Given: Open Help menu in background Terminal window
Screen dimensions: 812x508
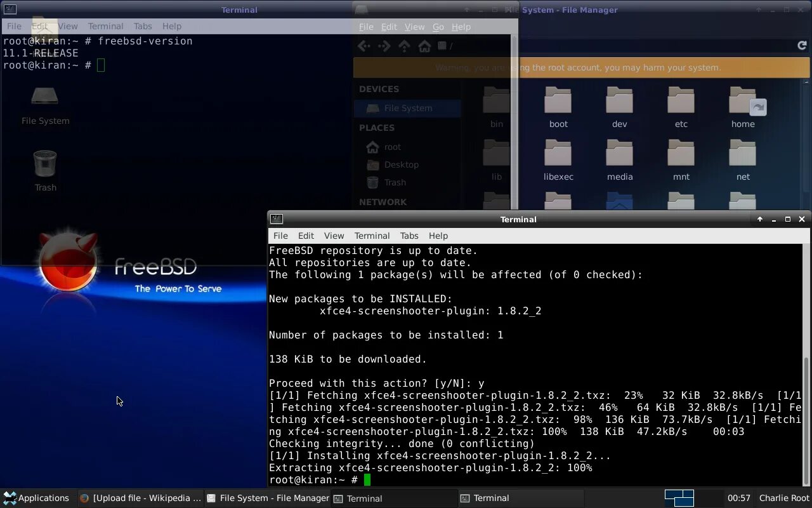Looking at the screenshot, I should (172, 26).
